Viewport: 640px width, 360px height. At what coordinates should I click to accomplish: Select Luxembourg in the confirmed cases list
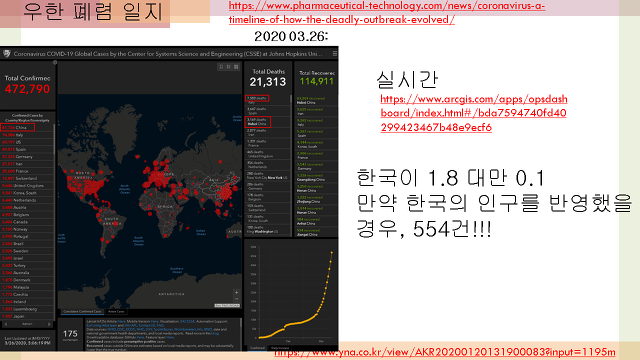click(27, 309)
